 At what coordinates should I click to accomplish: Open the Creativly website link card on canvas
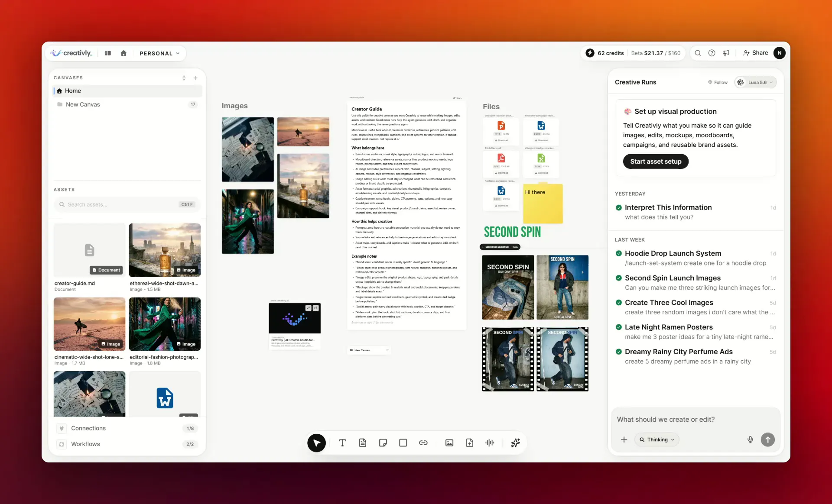(x=295, y=326)
